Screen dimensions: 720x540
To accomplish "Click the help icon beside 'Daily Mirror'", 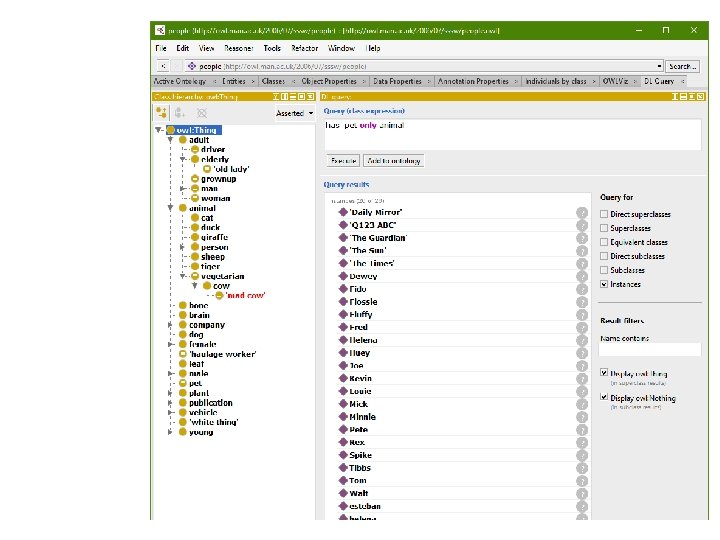I will pyautogui.click(x=582, y=213).
